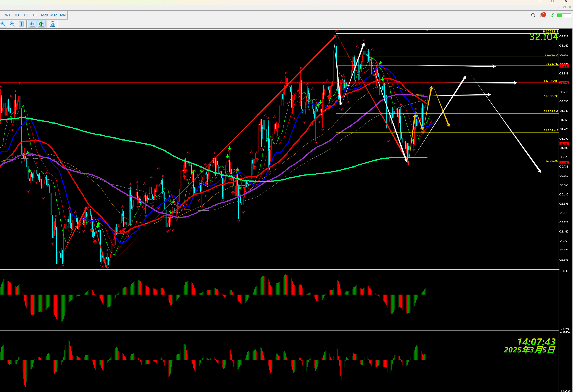Image resolution: width=573 pixels, height=392 pixels.
Task: Select the M20 timeframe button
Action: [44, 15]
